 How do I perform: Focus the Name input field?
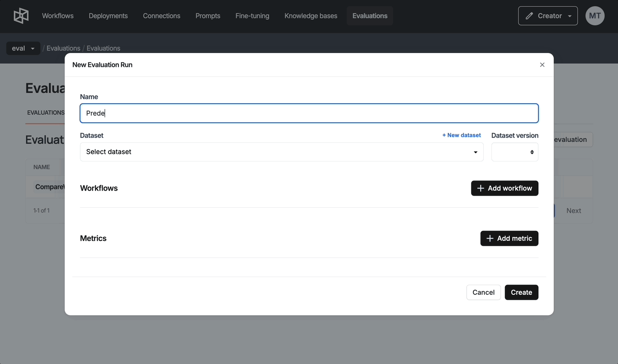point(309,113)
